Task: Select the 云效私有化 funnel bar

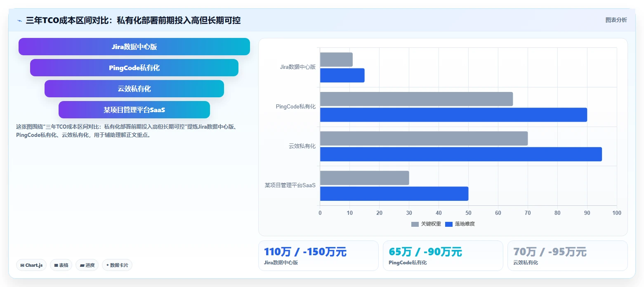Action: pos(134,89)
